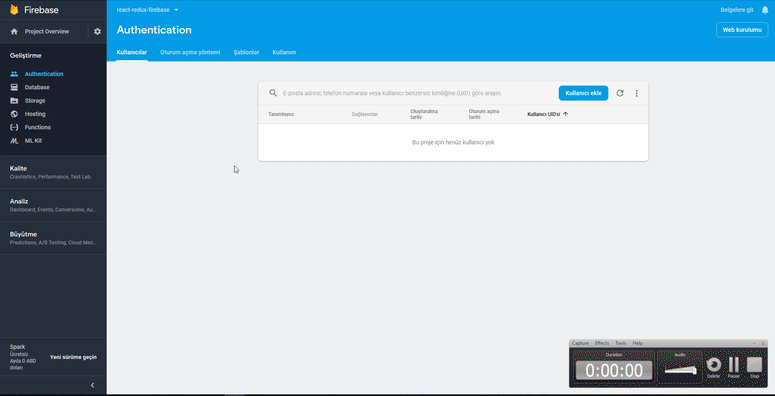Screen dimensions: 775x396
Task: Expand the Kalite section
Action: [53, 172]
